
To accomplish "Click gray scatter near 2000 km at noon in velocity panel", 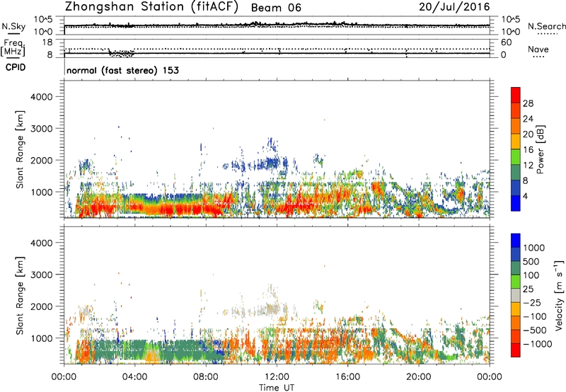I will coord(272,309).
